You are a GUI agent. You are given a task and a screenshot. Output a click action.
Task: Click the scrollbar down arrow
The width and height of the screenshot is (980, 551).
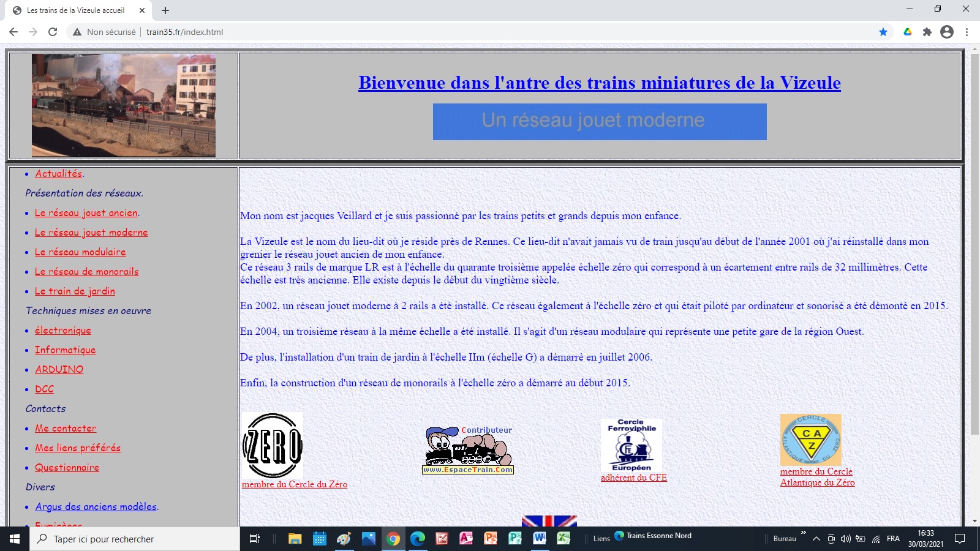tap(974, 521)
